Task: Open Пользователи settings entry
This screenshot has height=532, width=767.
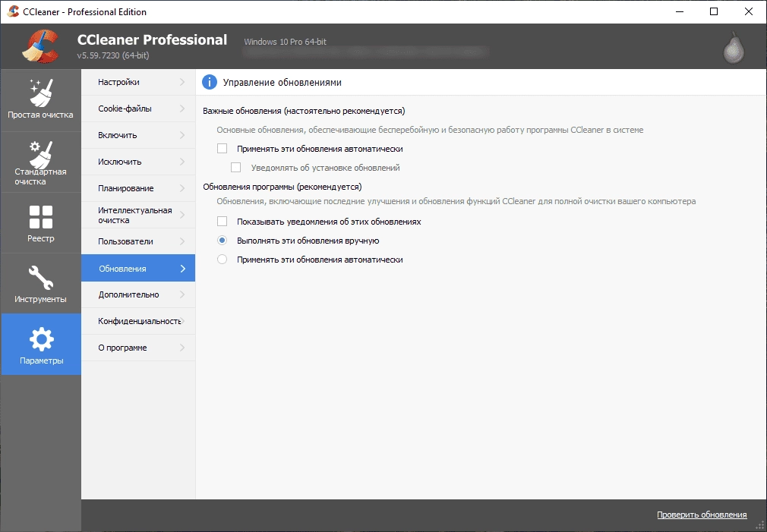Action: point(138,241)
